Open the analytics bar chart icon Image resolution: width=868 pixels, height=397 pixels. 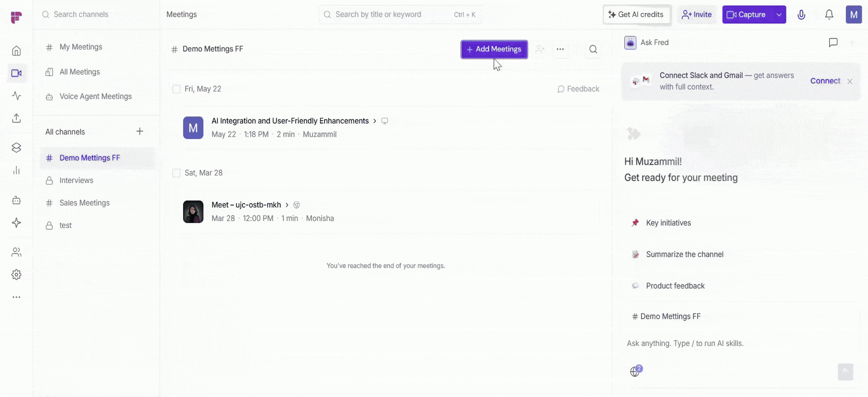tap(16, 170)
